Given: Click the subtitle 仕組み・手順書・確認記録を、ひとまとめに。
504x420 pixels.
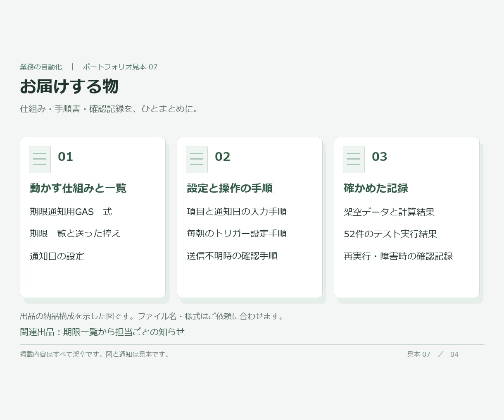Looking at the screenshot, I should click(x=110, y=109).
